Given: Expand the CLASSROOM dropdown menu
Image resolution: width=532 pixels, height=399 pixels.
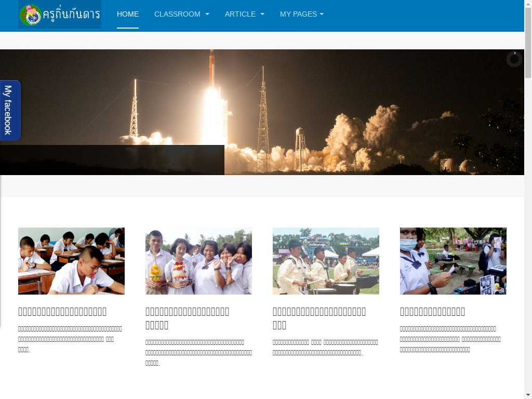Looking at the screenshot, I should pyautogui.click(x=181, y=14).
